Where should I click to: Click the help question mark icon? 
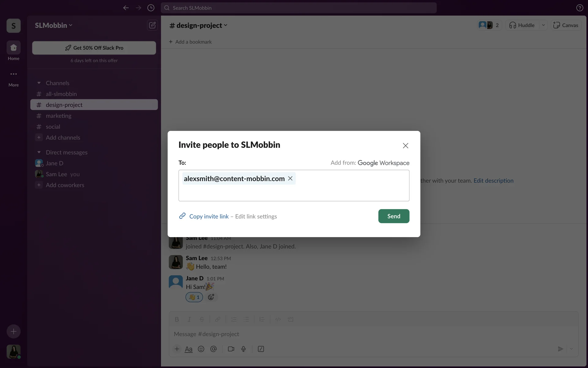point(579,8)
